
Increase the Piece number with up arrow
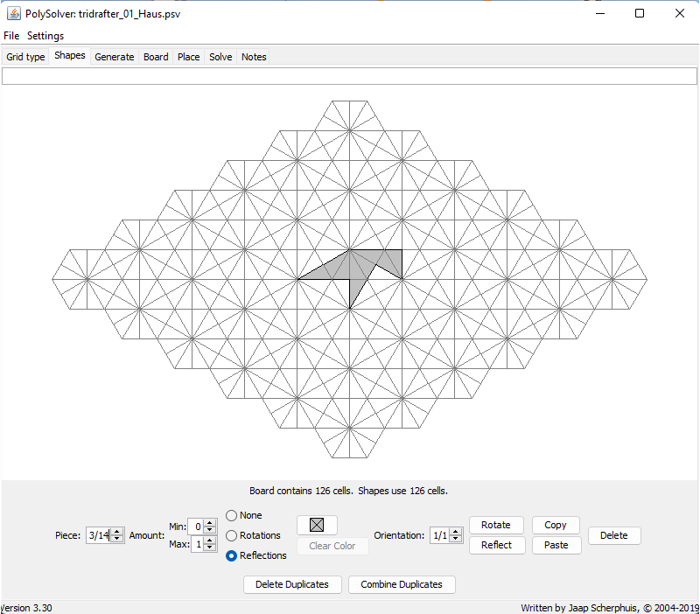tap(117, 532)
